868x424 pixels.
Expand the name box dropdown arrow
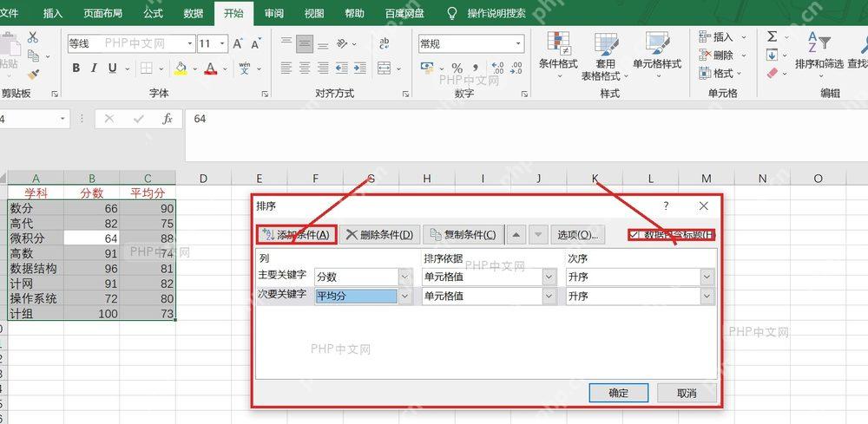click(x=62, y=119)
